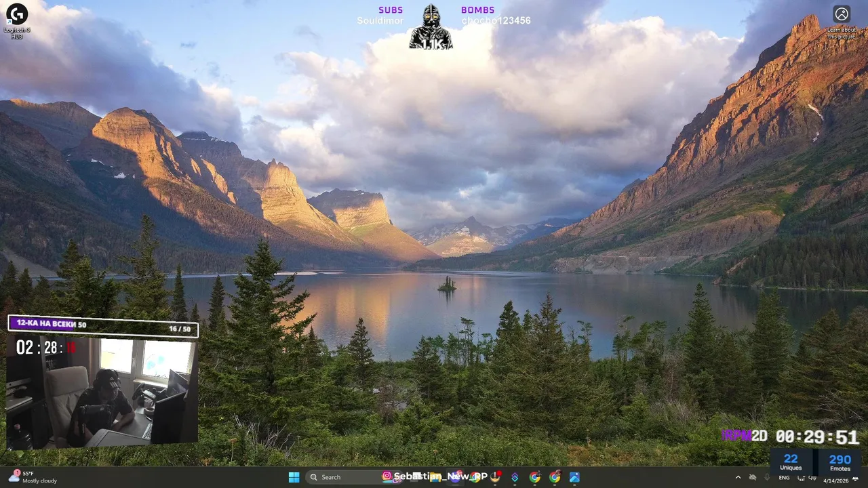Open the Photos app on the taskbar
868x488 pixels.
[x=574, y=477]
